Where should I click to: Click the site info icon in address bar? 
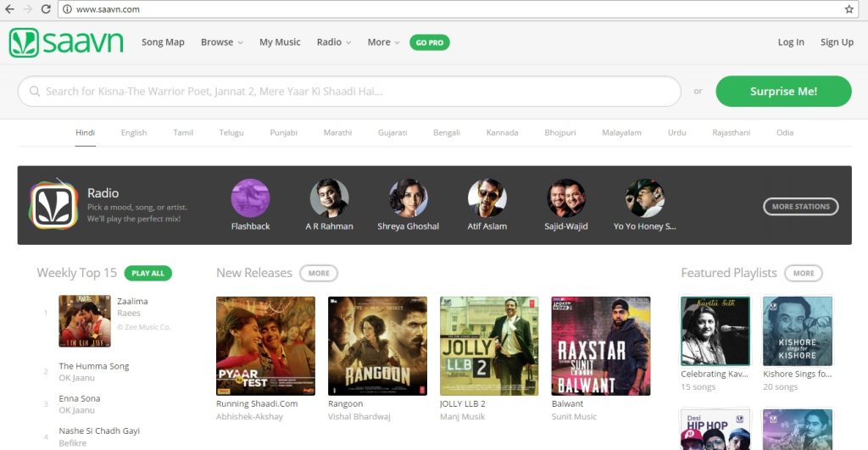click(67, 8)
